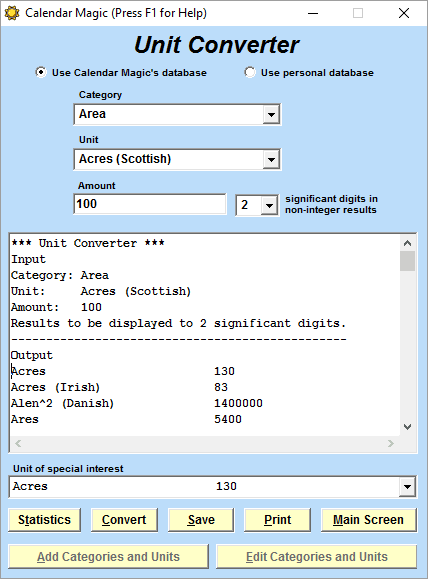Click the Calendar Magic sun icon in title bar
This screenshot has height=579, width=428.
pyautogui.click(x=12, y=13)
